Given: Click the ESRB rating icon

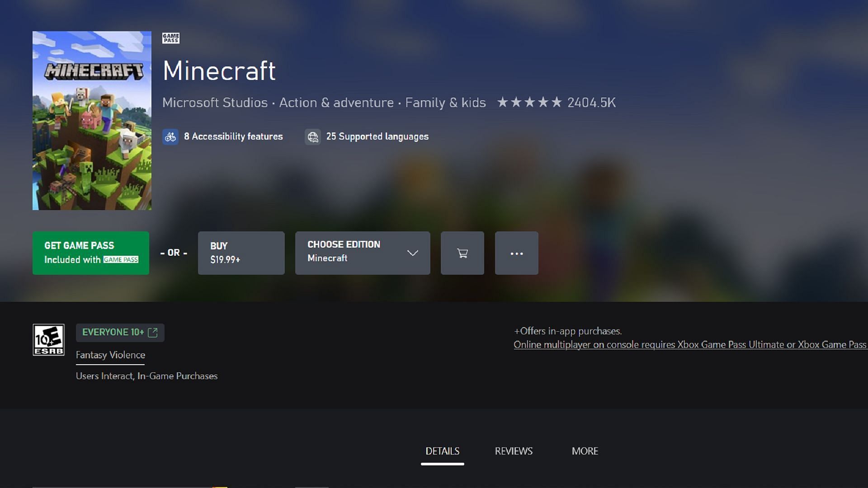Looking at the screenshot, I should [48, 340].
